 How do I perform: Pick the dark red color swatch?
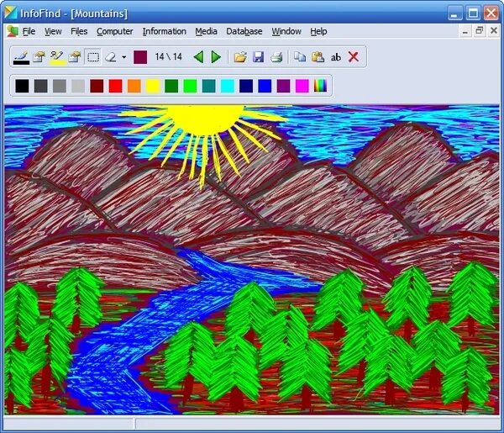(97, 86)
